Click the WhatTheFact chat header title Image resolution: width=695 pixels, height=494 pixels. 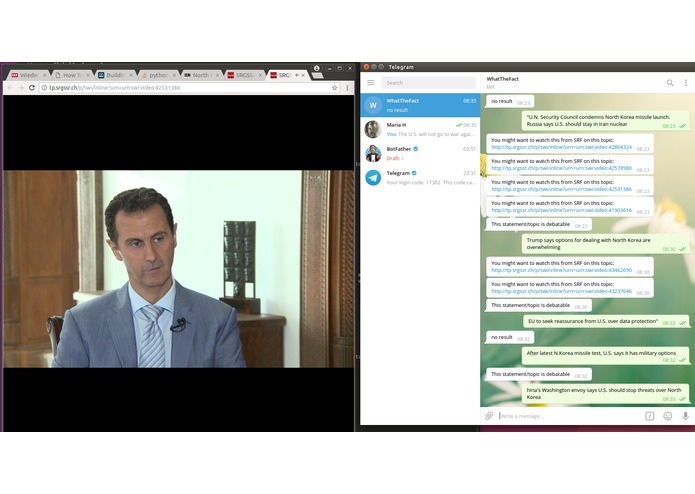(502, 79)
